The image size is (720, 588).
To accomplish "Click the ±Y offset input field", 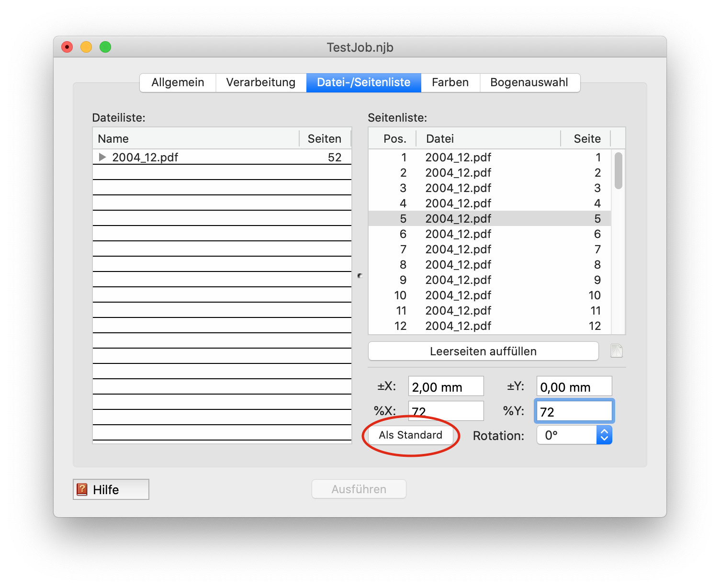I will [x=574, y=386].
